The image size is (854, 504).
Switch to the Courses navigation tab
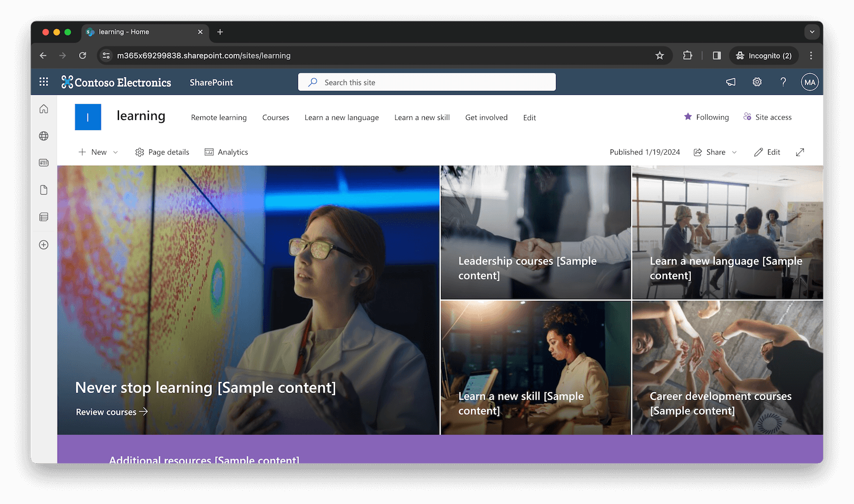[275, 117]
